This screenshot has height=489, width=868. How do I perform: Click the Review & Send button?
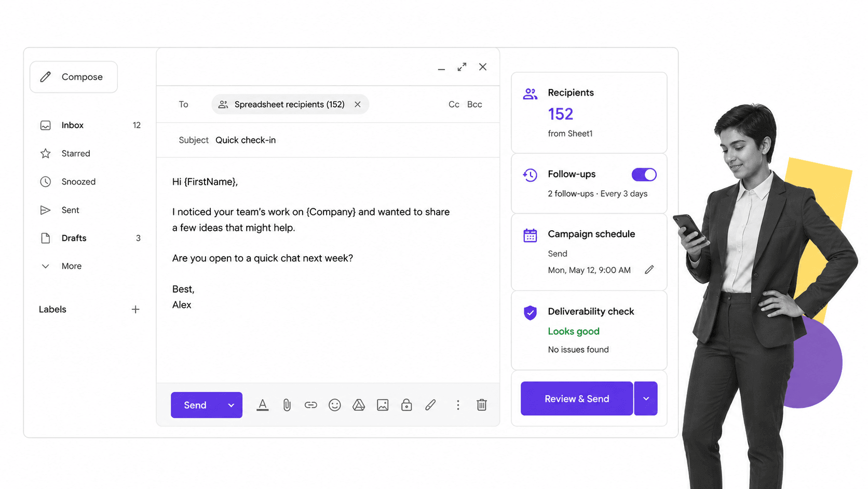pyautogui.click(x=577, y=399)
